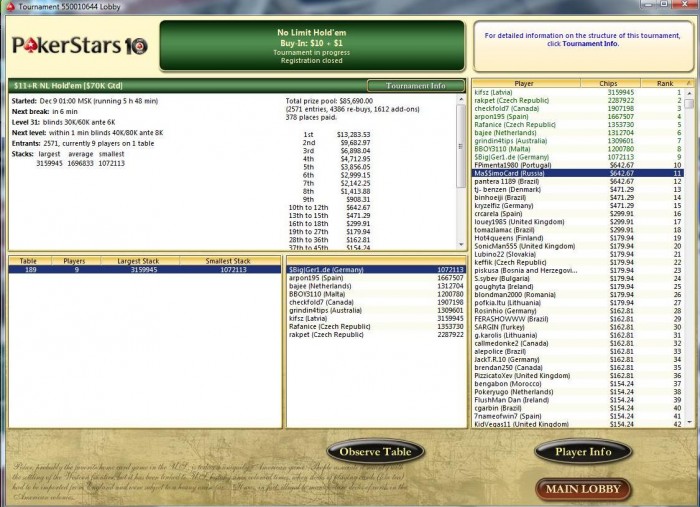Select Rafanice (Czech Republic) in the ranking list
This screenshot has width=700, height=507.
point(578,125)
